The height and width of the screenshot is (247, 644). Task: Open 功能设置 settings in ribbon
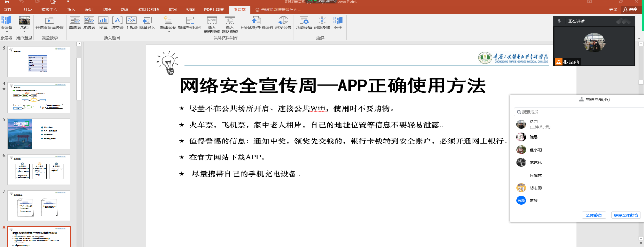[x=304, y=22]
